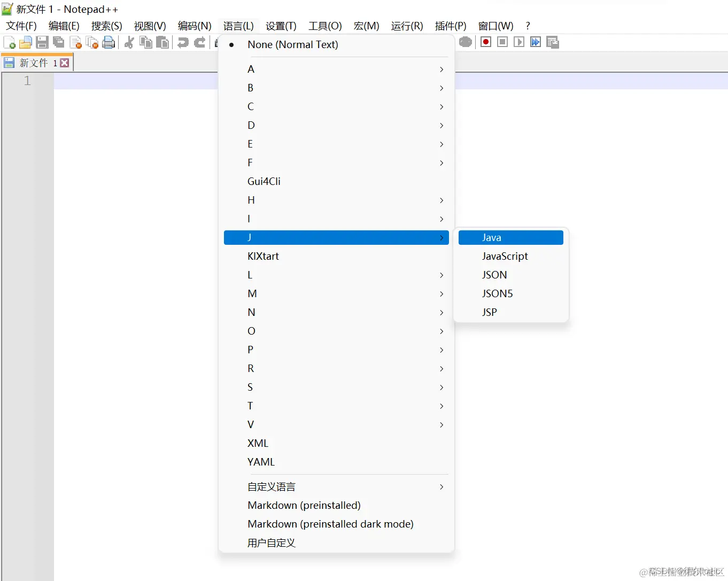Open the ? help menu
The width and height of the screenshot is (728, 581).
pyautogui.click(x=528, y=26)
